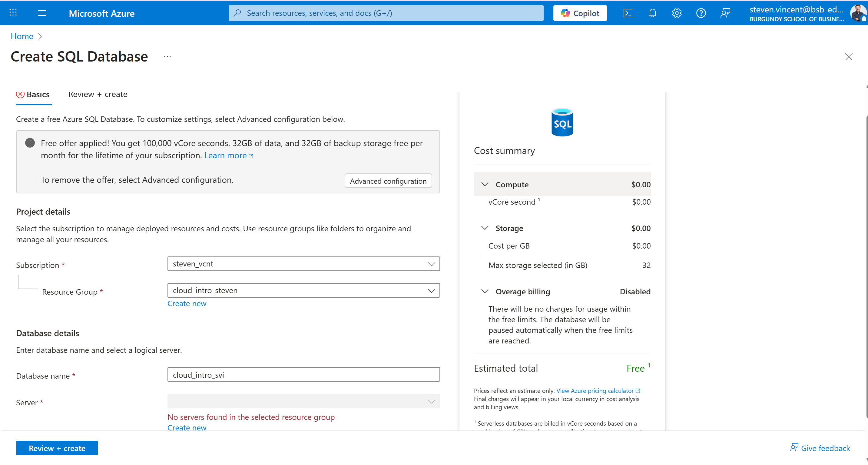The width and height of the screenshot is (868, 465).
Task: Click the hamburger sidebar menu icon
Action: [x=42, y=13]
